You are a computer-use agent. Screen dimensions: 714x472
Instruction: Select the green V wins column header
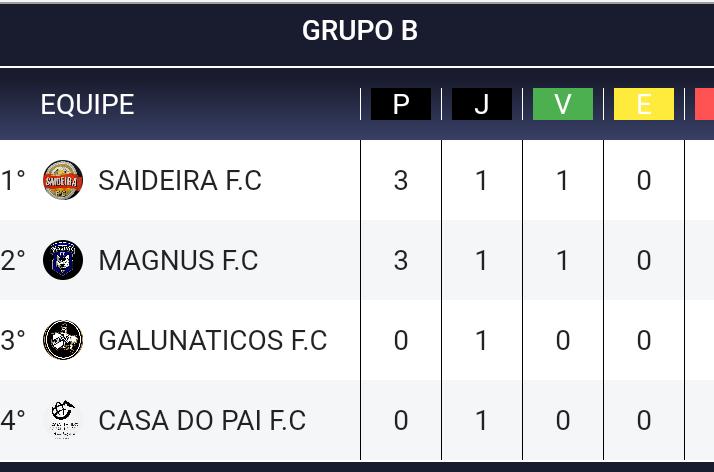(x=563, y=104)
